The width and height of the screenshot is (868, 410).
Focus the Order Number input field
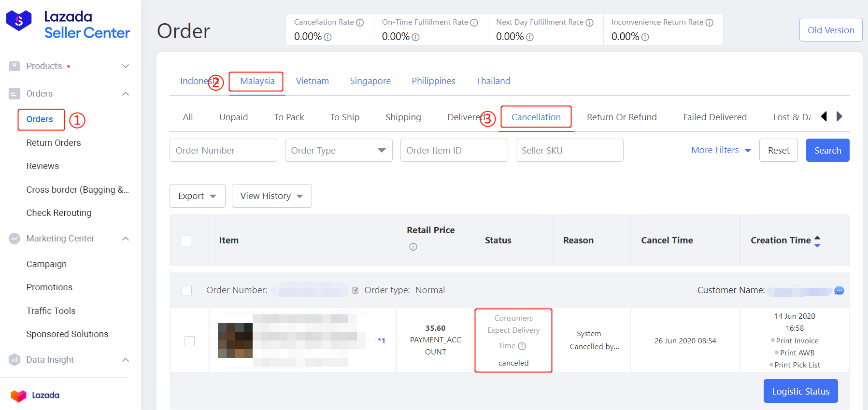tap(223, 150)
